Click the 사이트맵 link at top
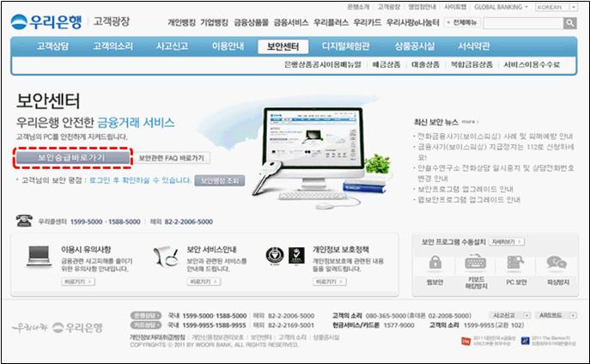The height and width of the screenshot is (364, 590). (455, 7)
